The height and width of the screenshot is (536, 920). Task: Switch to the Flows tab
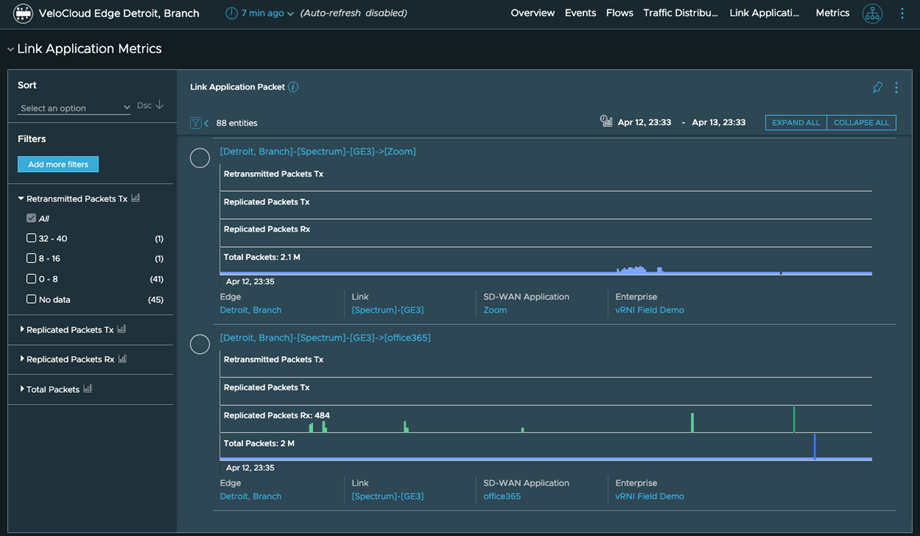click(x=619, y=14)
